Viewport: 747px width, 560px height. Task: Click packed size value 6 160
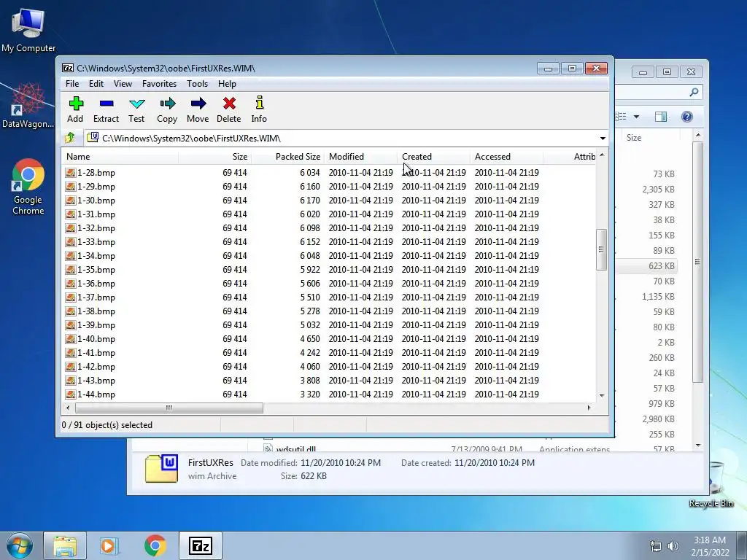pos(309,187)
